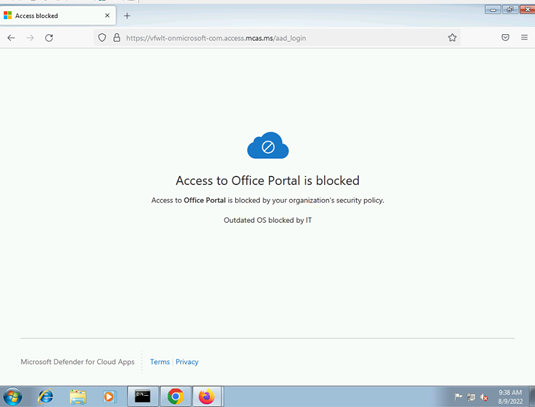Click the security policy explanation sentence
535x407 pixels.
click(268, 200)
